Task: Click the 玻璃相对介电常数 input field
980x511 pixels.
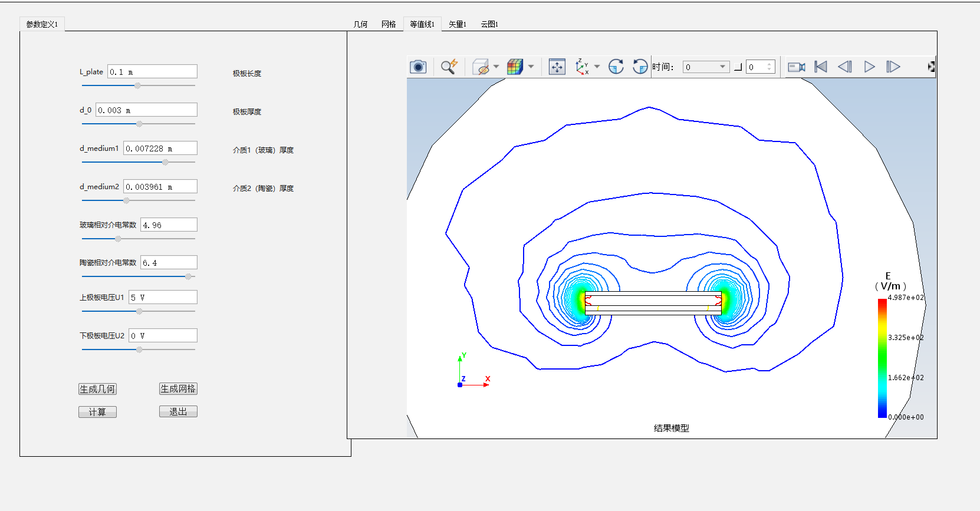Action: click(169, 225)
